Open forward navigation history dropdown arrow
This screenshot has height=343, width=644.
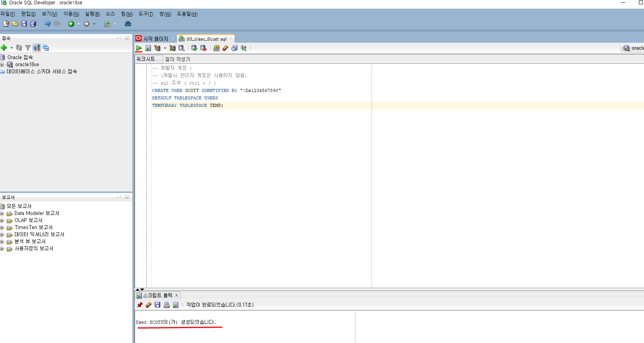coord(94,24)
